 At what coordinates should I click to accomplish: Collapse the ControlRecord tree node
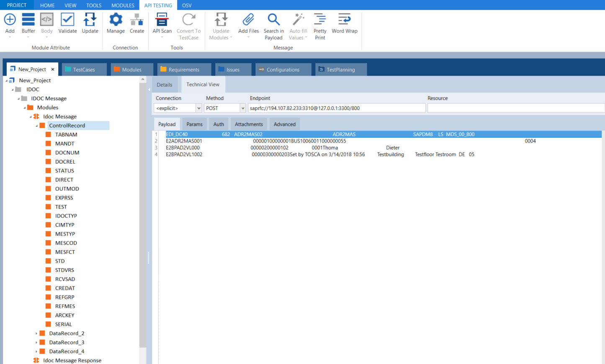pos(36,126)
